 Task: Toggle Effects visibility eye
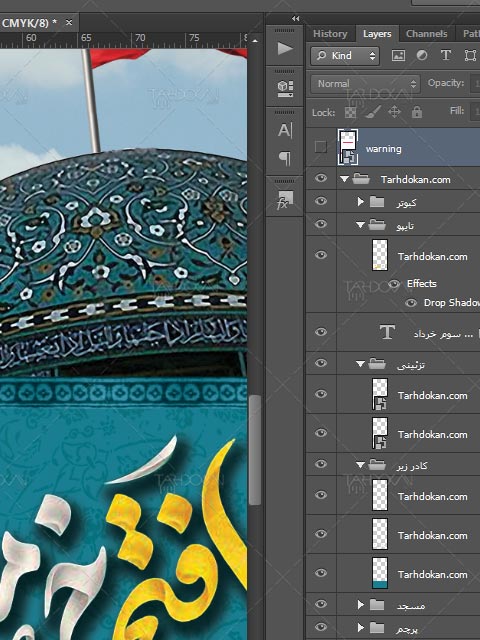393,284
